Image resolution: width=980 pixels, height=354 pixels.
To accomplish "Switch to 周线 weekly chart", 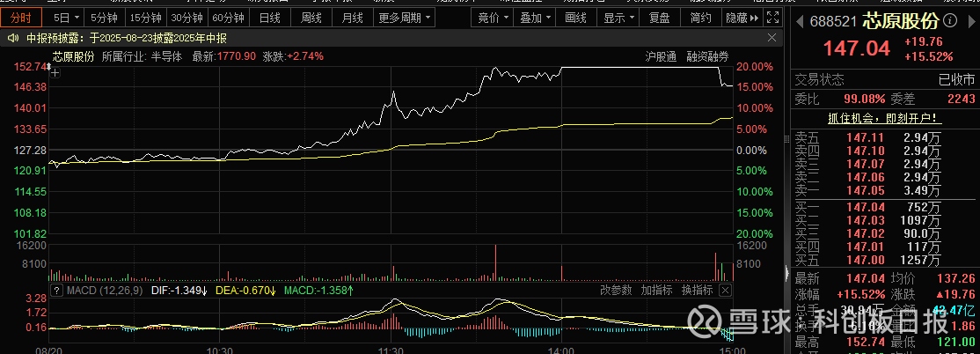I will [311, 18].
